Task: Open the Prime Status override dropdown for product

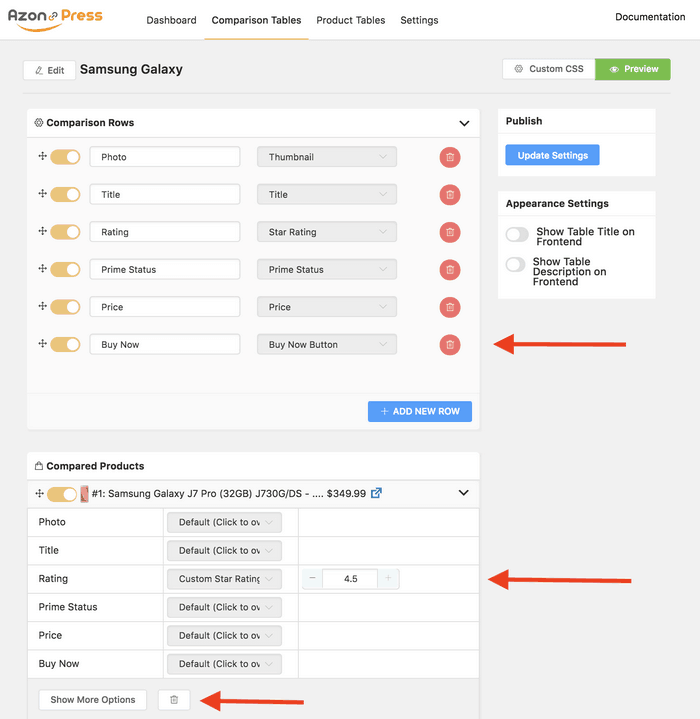Action: tap(224, 607)
